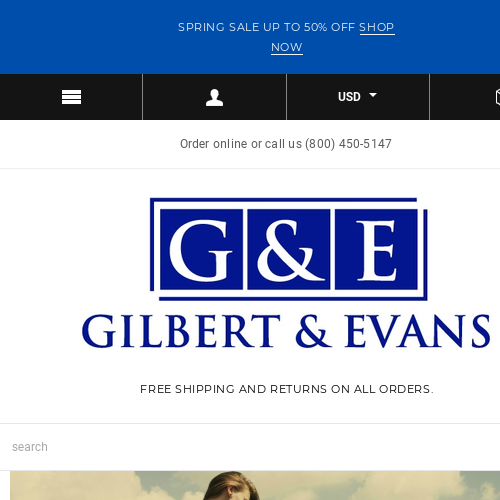Click the caret arrow beside USD
The image size is (500, 500).
coord(373,95)
